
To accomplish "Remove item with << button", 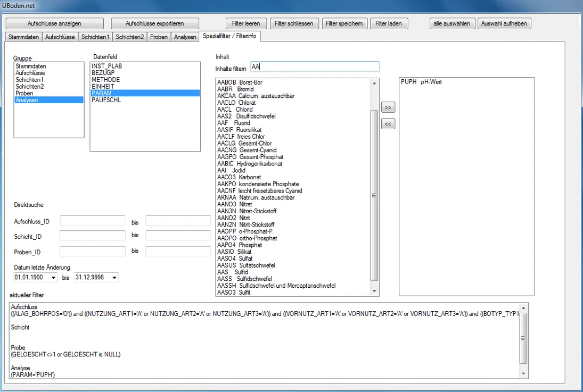I will [x=388, y=124].
